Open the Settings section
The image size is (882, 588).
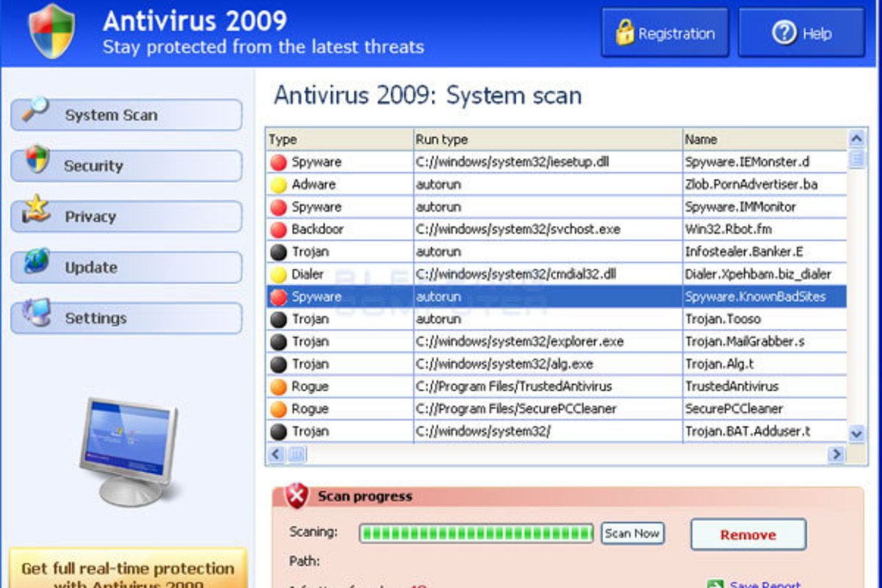[x=127, y=318]
